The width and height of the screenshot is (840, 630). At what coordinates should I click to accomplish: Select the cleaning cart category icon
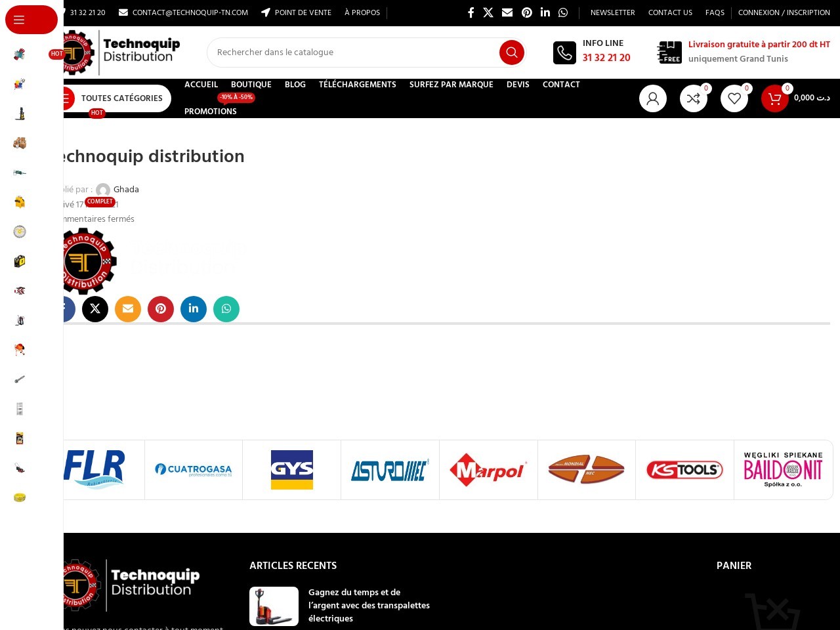point(20,84)
